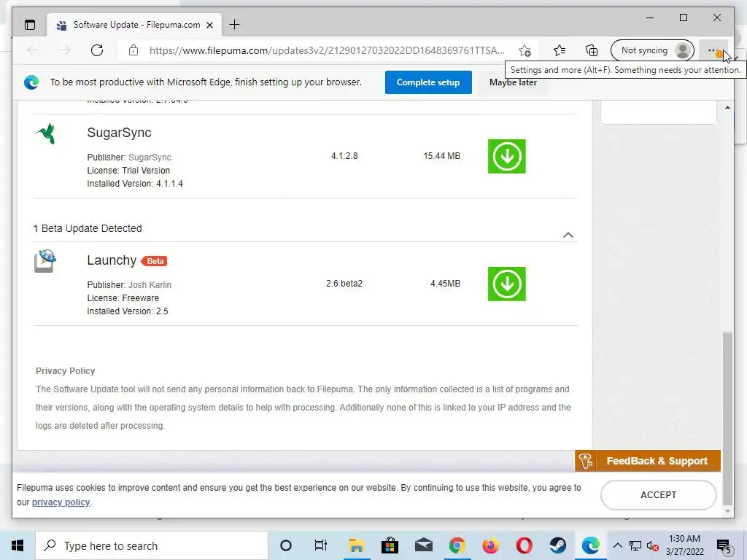Switch to Microsoft Edge on the taskbar
The height and width of the screenshot is (560, 747).
coord(591,545)
